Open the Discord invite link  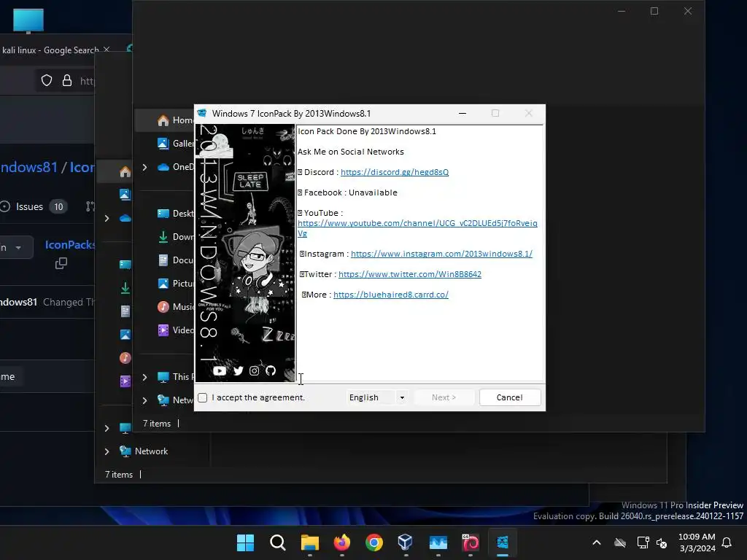tap(395, 172)
